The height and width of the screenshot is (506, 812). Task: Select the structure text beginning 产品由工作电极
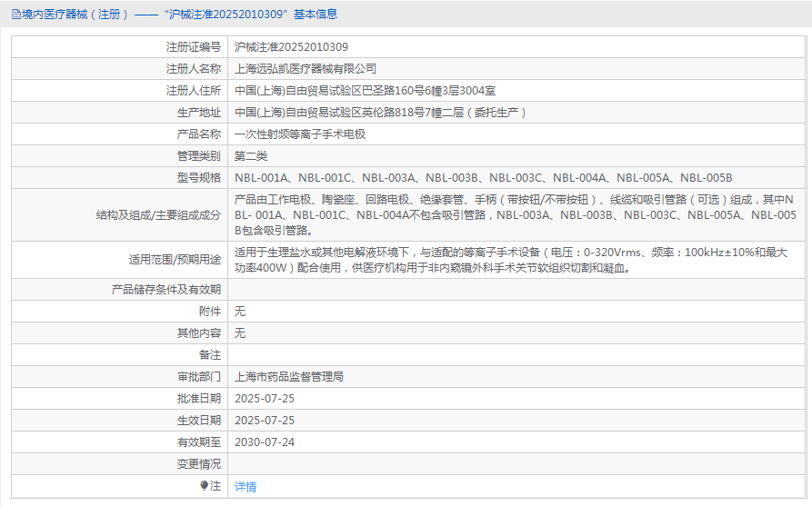pos(516,214)
